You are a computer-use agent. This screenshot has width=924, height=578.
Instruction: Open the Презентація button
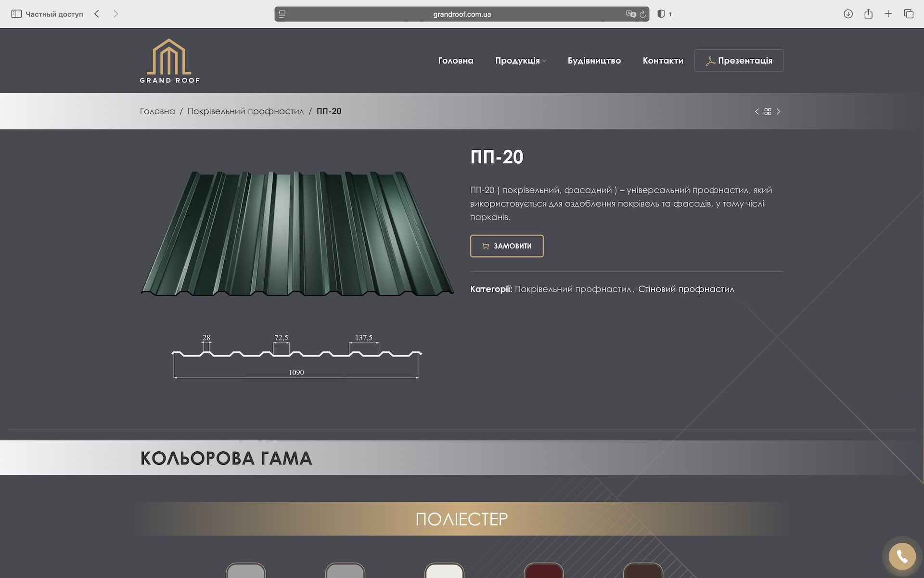(x=739, y=61)
